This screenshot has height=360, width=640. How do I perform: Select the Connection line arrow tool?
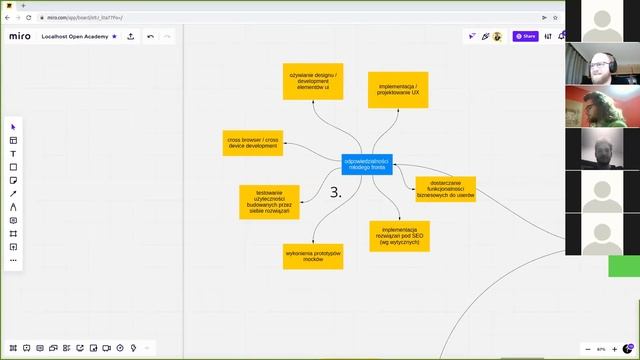[x=13, y=194]
